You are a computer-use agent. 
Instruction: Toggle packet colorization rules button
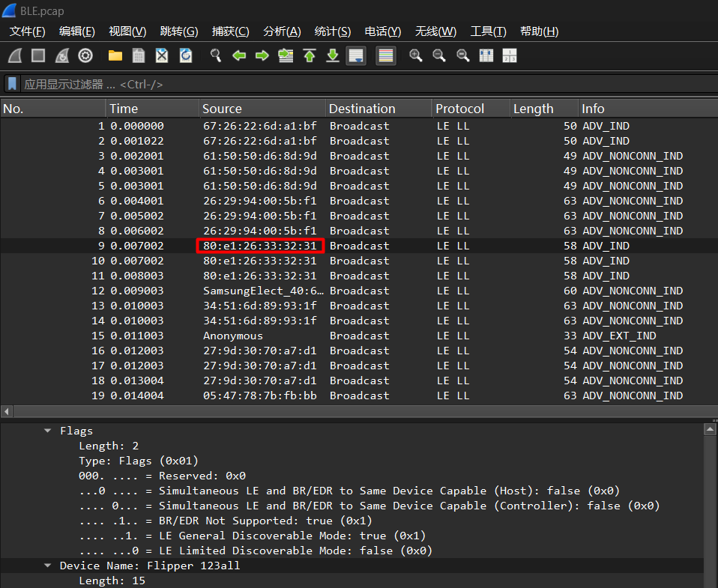[x=385, y=56]
